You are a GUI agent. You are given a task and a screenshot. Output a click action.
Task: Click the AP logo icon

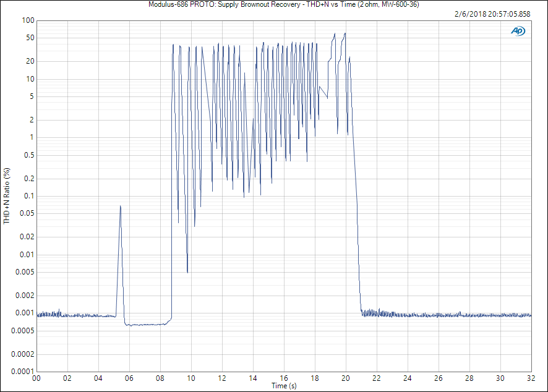click(x=518, y=31)
